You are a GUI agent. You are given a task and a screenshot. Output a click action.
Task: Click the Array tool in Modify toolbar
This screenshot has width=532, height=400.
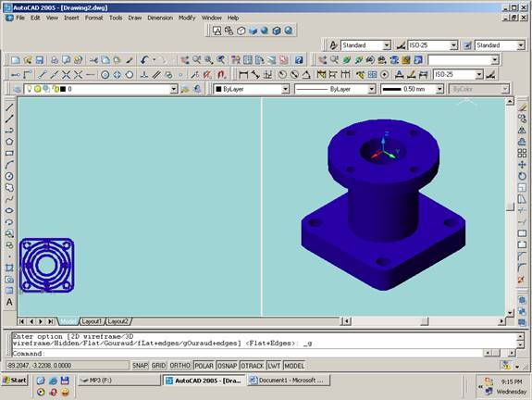point(522,153)
